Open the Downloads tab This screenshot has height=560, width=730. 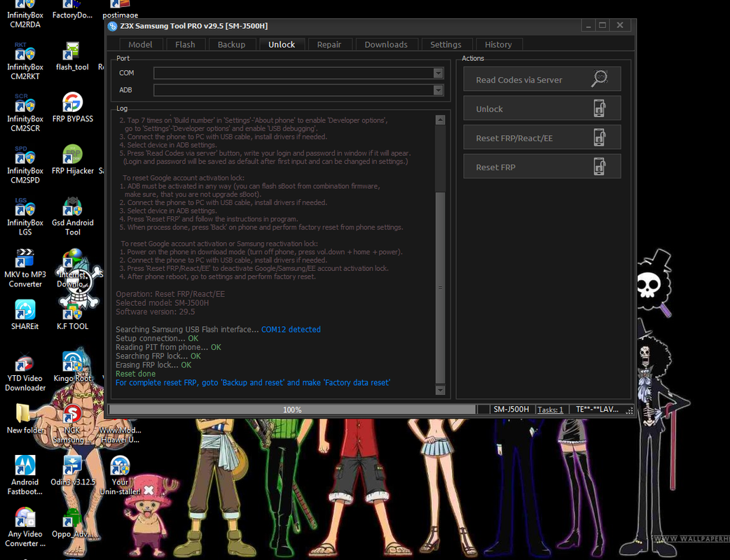click(x=386, y=45)
